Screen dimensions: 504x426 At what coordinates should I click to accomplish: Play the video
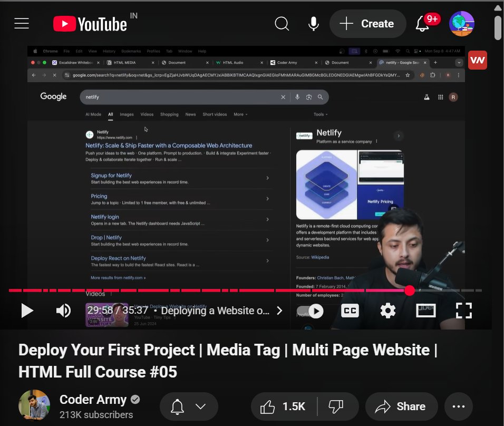tap(27, 311)
